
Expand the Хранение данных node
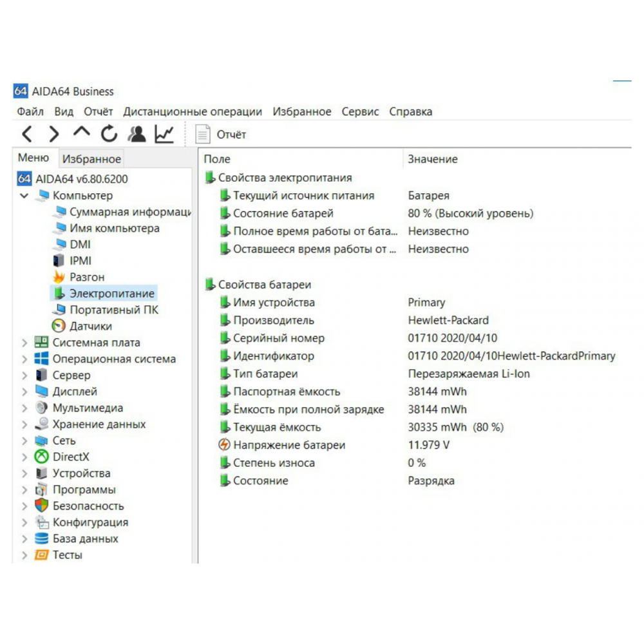click(24, 424)
